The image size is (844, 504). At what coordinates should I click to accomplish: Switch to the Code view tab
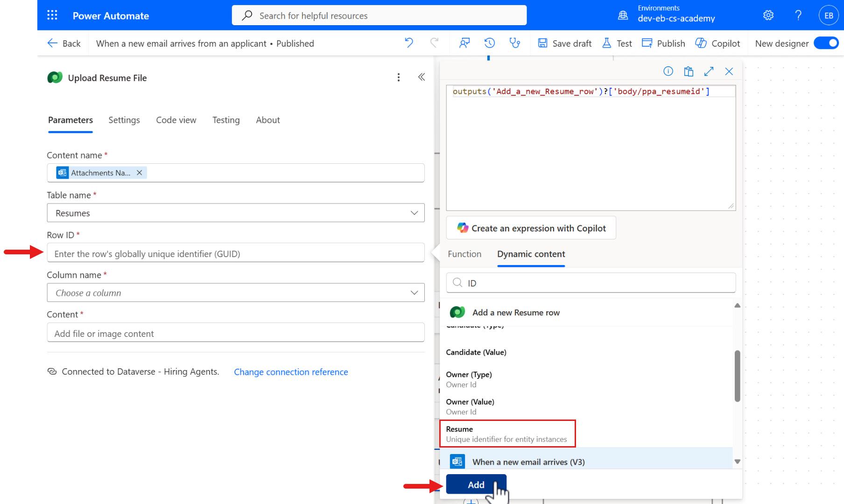point(176,120)
